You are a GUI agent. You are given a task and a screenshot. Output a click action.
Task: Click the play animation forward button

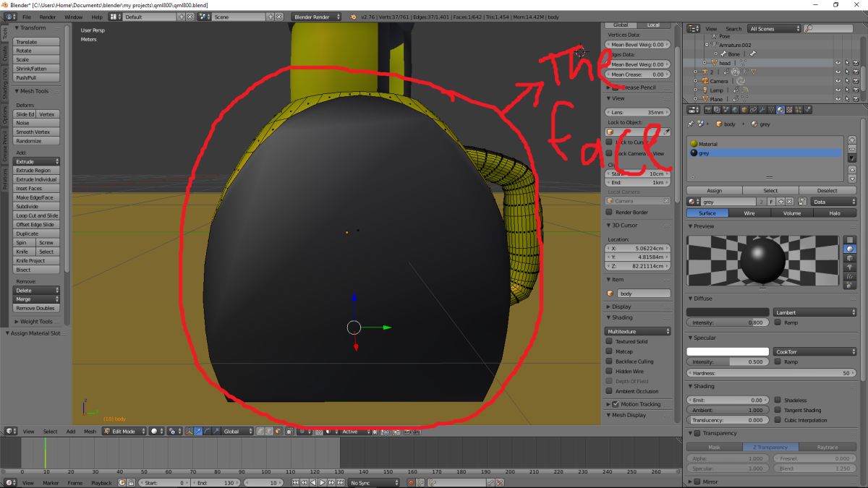click(x=322, y=482)
